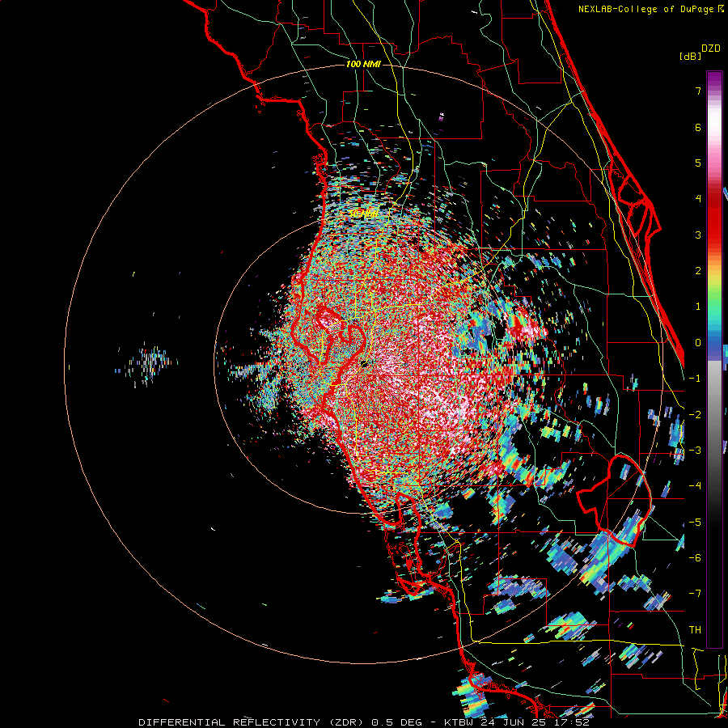Viewport: 728px width, 728px height.
Task: Select the 1 dB tick label on scale
Action: coord(698,307)
